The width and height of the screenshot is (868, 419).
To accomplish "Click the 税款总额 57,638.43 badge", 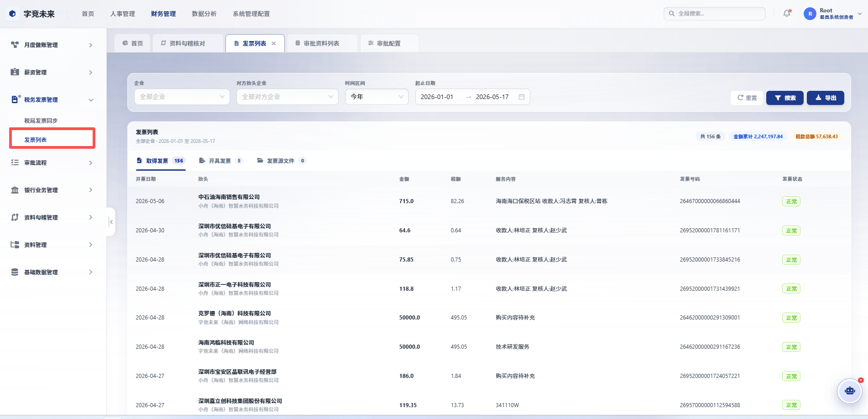I will pyautogui.click(x=817, y=136).
